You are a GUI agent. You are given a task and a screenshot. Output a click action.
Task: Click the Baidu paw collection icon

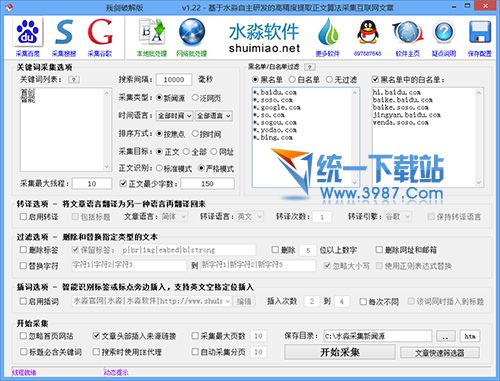28,32
